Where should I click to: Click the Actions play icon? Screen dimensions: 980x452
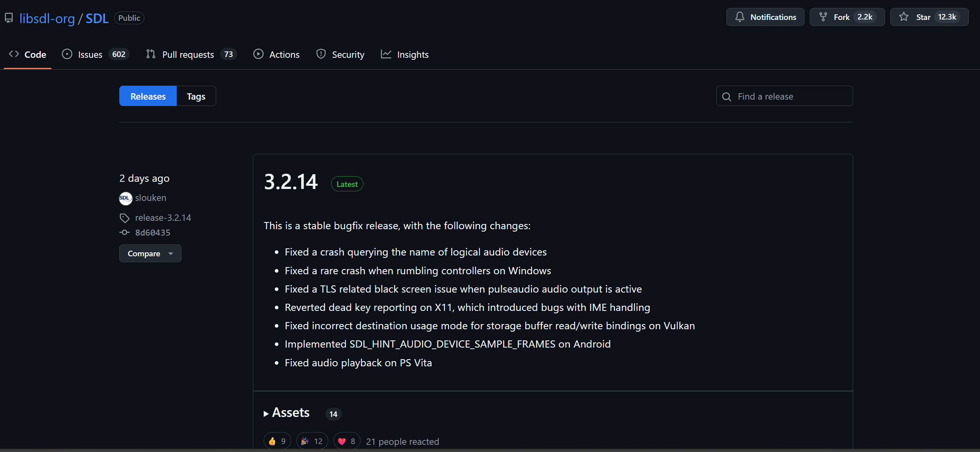click(x=258, y=54)
